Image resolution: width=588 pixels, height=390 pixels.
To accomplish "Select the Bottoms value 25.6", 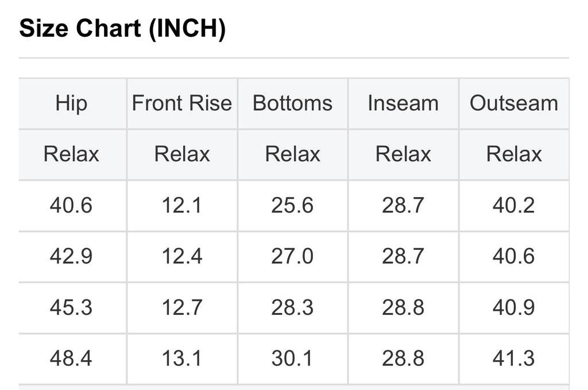I will pyautogui.click(x=292, y=206).
